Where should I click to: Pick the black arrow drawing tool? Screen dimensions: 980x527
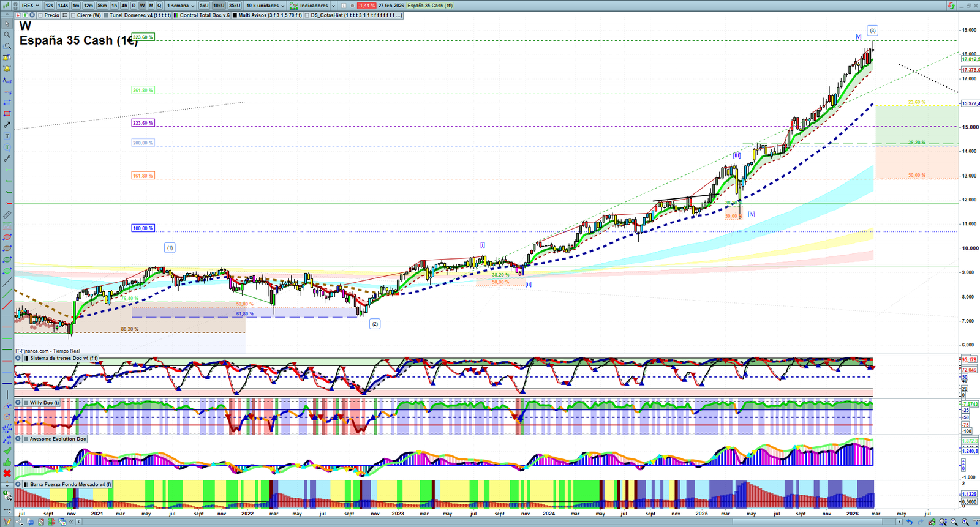click(x=7, y=125)
